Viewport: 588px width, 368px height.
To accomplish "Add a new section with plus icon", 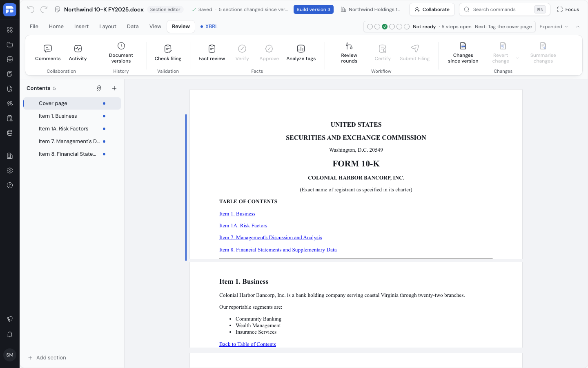I will (114, 88).
